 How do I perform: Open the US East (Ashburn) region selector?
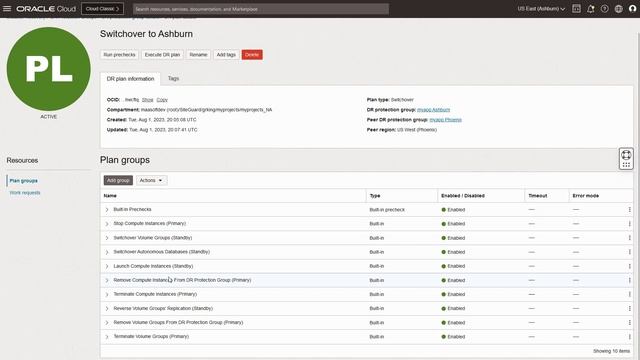tap(541, 9)
